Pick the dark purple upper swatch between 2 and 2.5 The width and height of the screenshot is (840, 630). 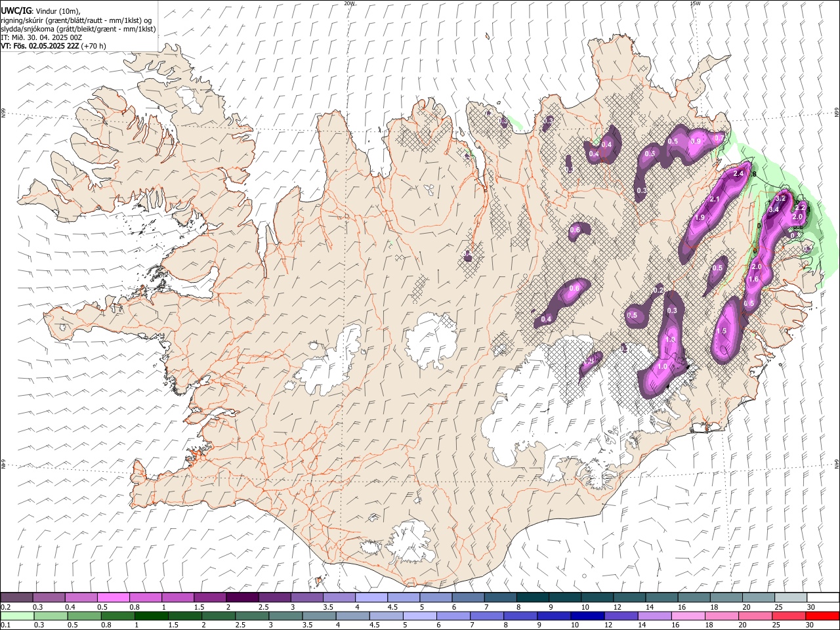point(242,598)
